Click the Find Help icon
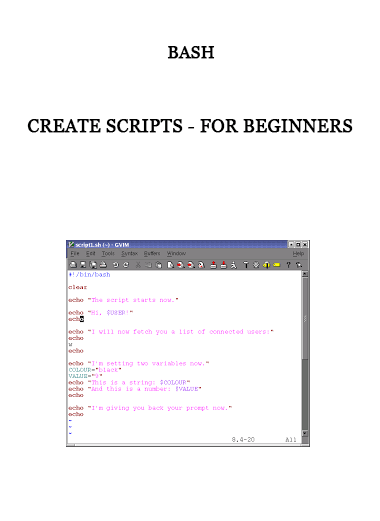Image resolution: width=380 pixels, height=521 pixels. pyautogui.click(x=299, y=265)
